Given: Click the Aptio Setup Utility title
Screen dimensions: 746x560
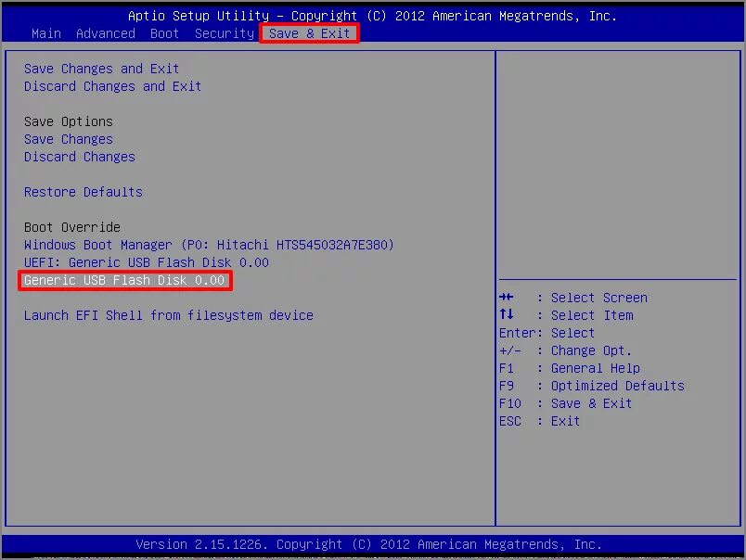Looking at the screenshot, I should 372,16.
